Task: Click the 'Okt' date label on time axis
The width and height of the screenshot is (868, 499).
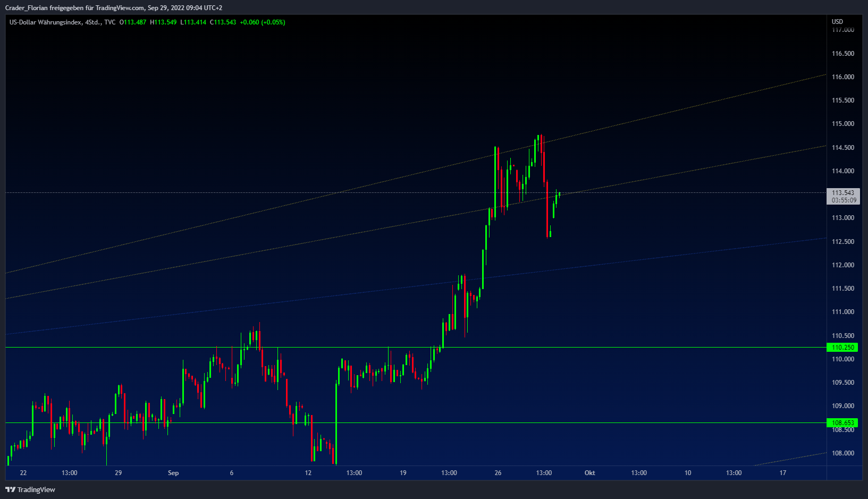Action: (x=589, y=473)
